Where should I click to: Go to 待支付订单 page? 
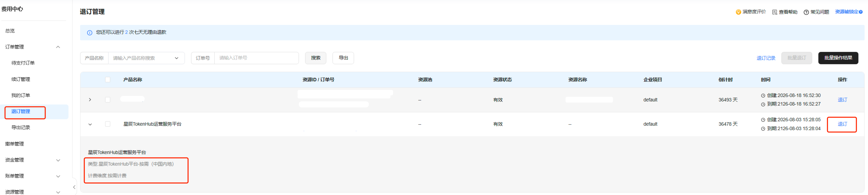(23, 63)
